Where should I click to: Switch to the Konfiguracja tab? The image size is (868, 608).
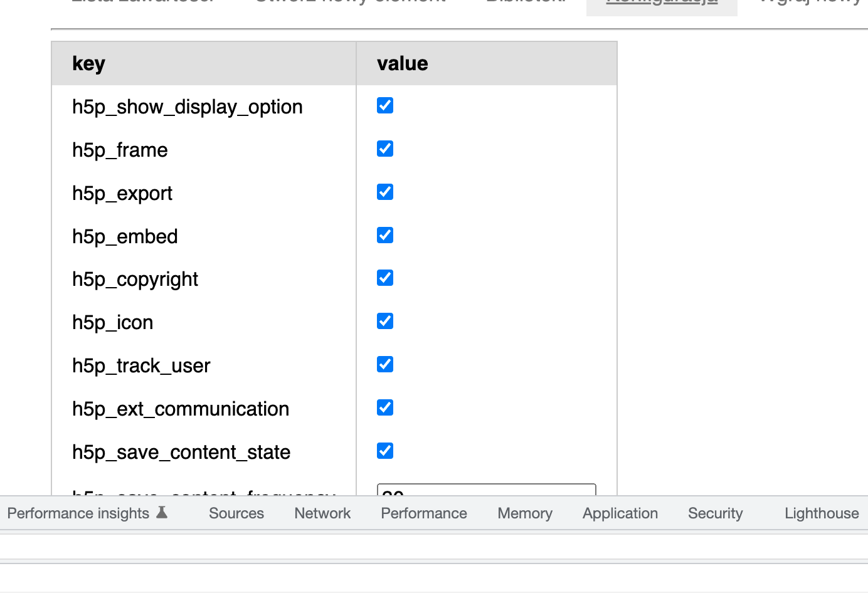tap(662, 3)
